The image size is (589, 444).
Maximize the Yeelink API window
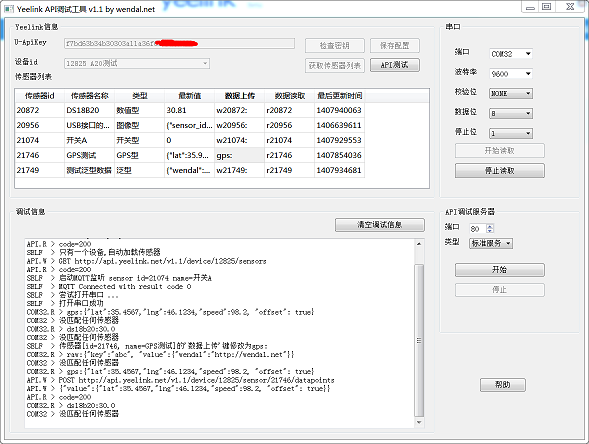547,7
